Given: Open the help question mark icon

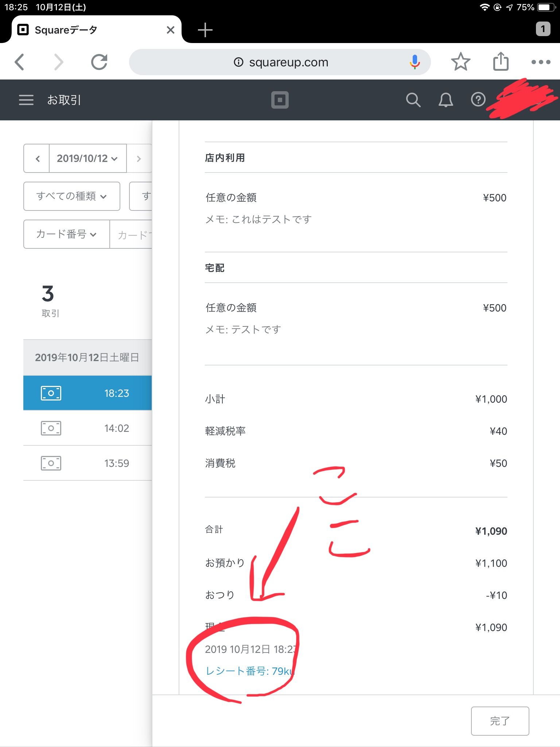Looking at the screenshot, I should coord(478,100).
